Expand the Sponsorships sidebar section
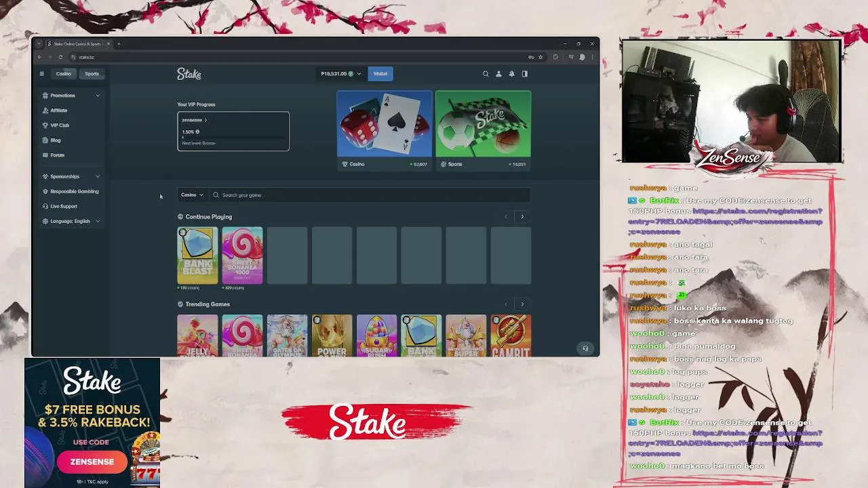Image resolution: width=868 pixels, height=488 pixels. click(98, 176)
